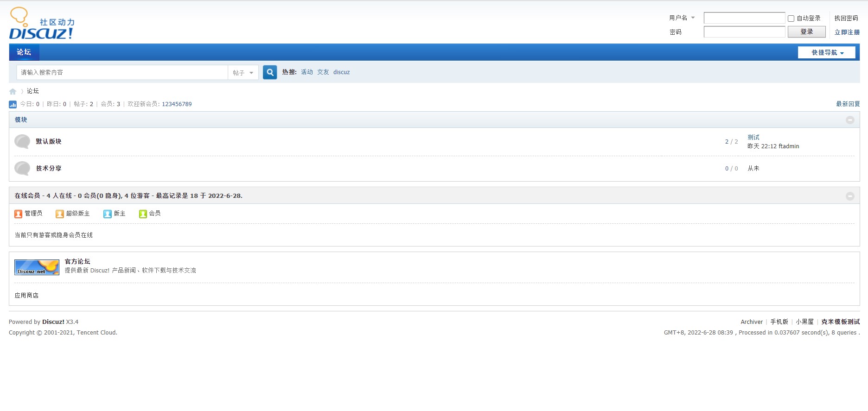Viewport: 868px width, 411px height.
Task: Open the 帖子 search type dropdown
Action: click(243, 73)
